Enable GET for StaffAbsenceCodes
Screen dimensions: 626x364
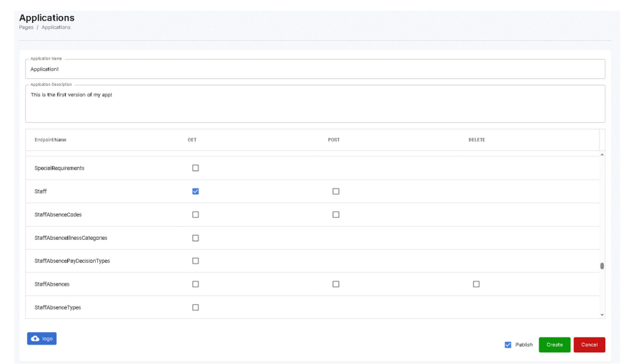195,214
